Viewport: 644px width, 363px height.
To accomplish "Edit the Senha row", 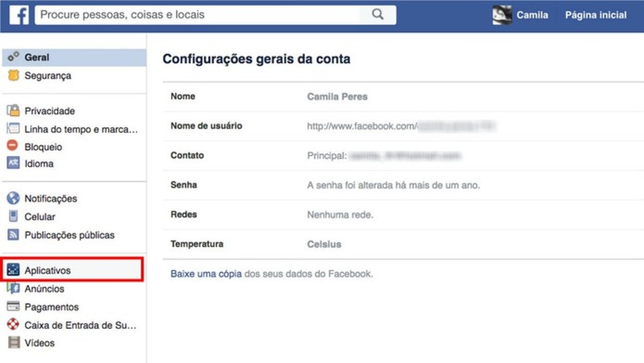I will point(403,185).
